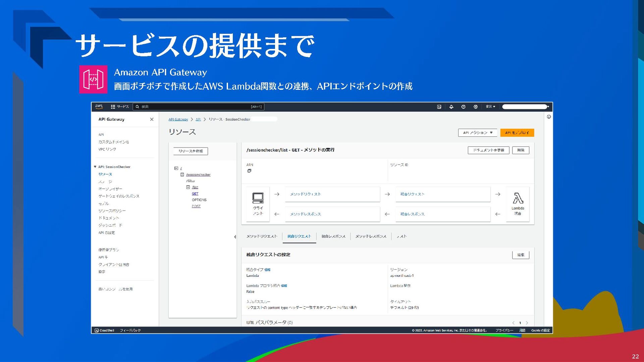The width and height of the screenshot is (644, 362).
Task: Open API キー in side navigation
Action: point(103,257)
